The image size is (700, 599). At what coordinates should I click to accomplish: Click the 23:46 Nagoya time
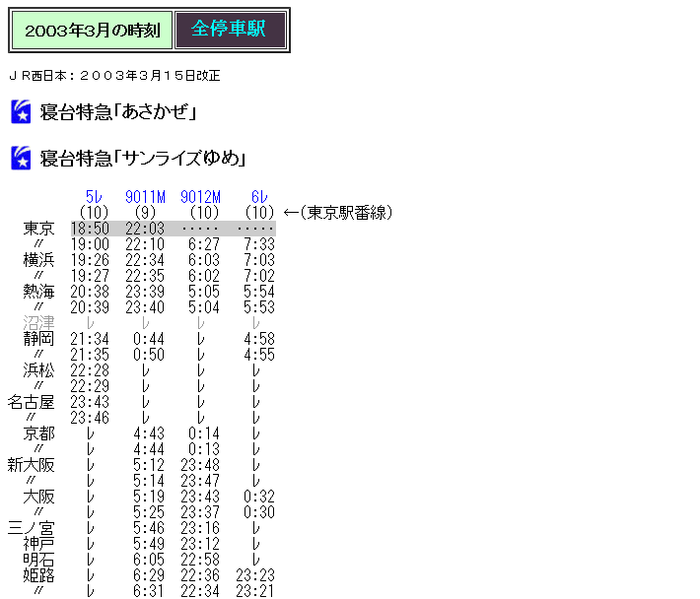click(90, 418)
